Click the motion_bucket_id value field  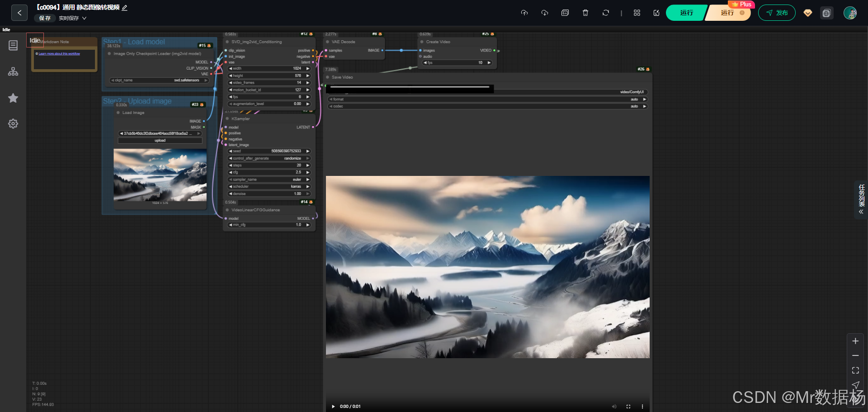point(269,90)
